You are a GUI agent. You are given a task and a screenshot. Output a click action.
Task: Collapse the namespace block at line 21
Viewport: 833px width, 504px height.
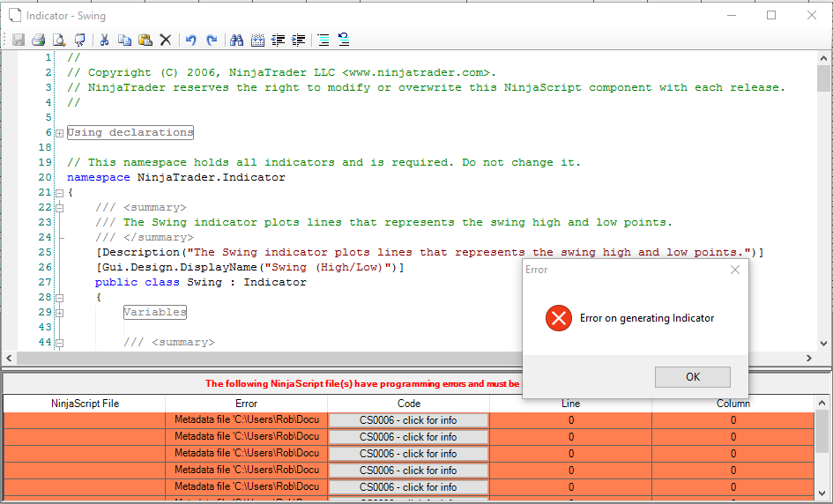59,193
